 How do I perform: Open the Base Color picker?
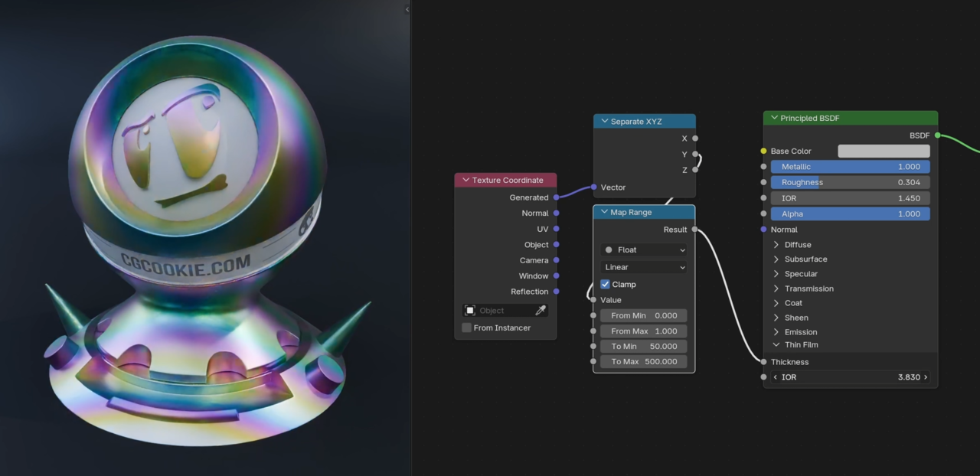click(884, 151)
